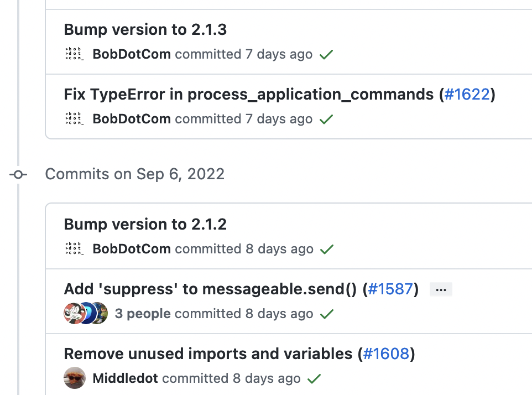Expand commit description with the ellipsis button
The image size is (532, 395).
pyautogui.click(x=440, y=289)
